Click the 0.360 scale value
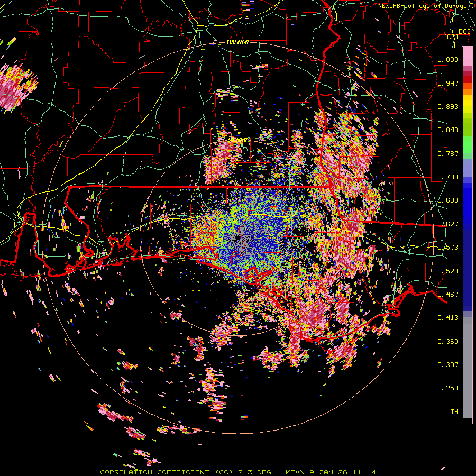Viewport: 476px width, 476px height. pyautogui.click(x=448, y=342)
